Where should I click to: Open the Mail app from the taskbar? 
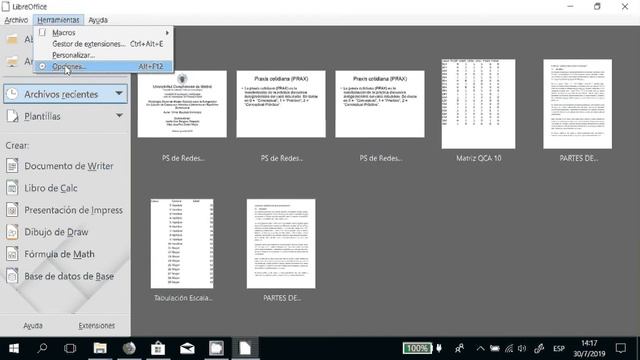pos(187,348)
